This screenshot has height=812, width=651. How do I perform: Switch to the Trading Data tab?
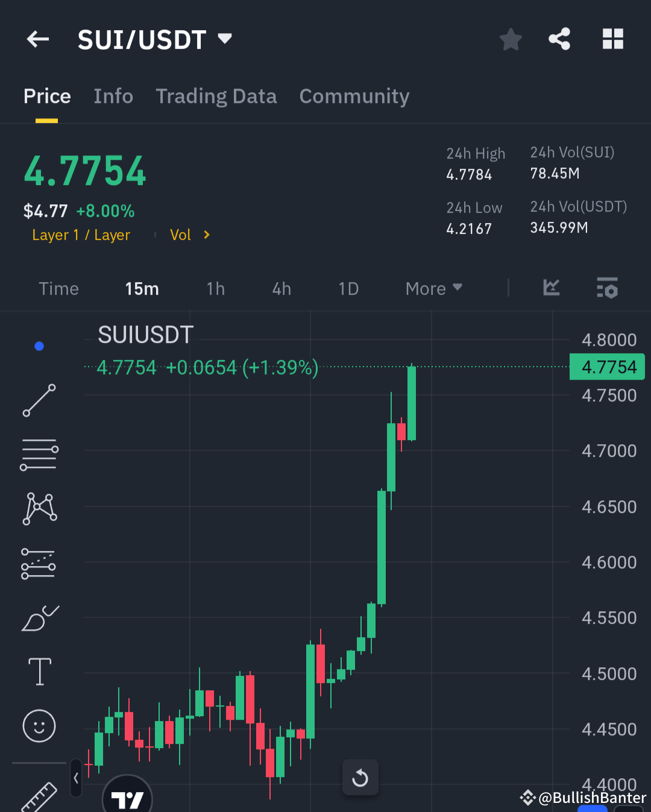[x=216, y=96]
